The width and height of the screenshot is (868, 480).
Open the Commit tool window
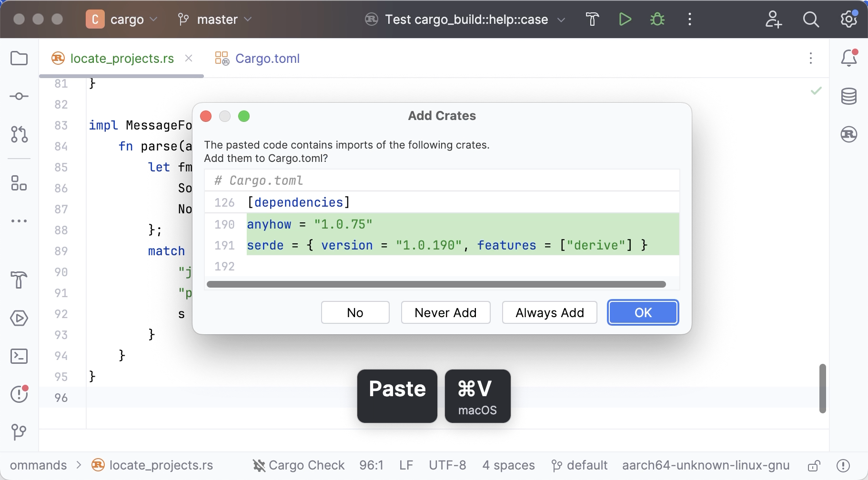click(19, 97)
